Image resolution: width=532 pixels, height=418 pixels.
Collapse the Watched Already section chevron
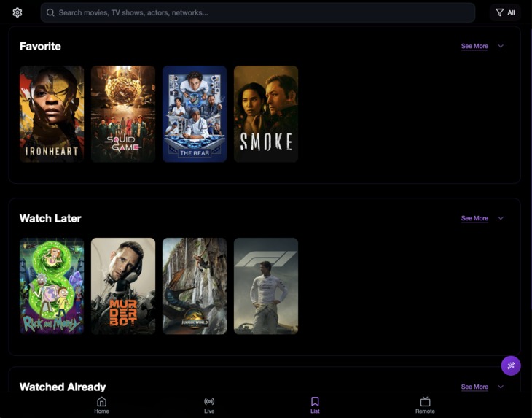pyautogui.click(x=501, y=387)
